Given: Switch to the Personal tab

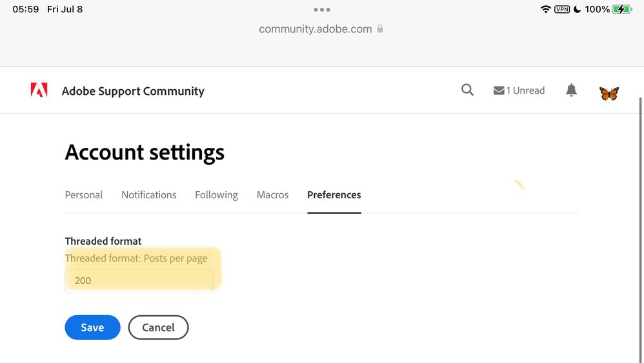Looking at the screenshot, I should 84,195.
